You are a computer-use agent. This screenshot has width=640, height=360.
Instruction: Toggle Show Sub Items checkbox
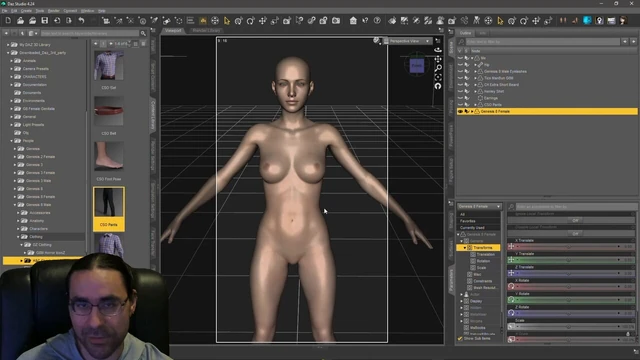[460, 338]
